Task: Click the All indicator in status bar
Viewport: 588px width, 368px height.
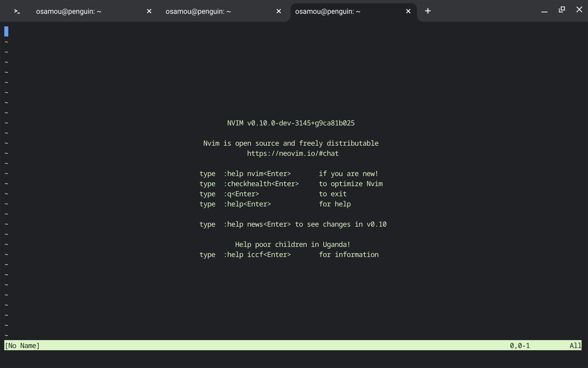Action: (x=575, y=346)
